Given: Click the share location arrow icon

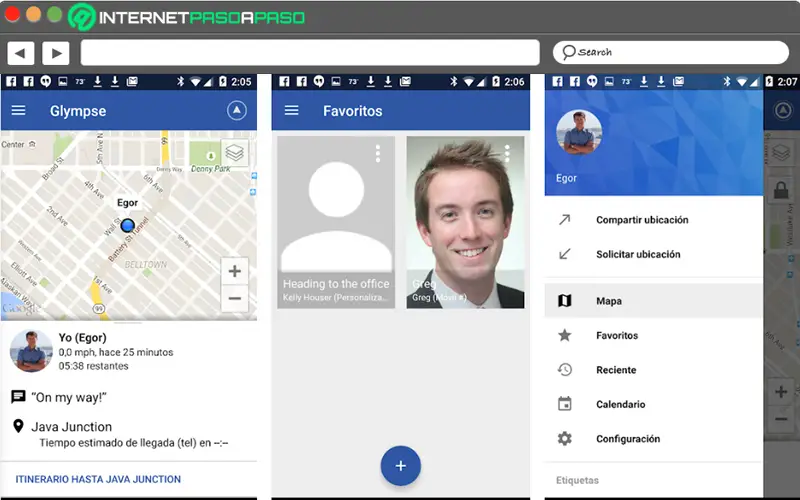Looking at the screenshot, I should (564, 220).
